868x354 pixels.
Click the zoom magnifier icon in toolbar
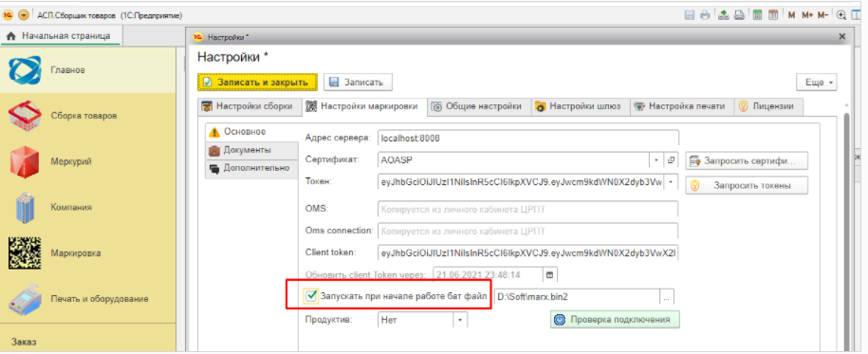point(840,15)
